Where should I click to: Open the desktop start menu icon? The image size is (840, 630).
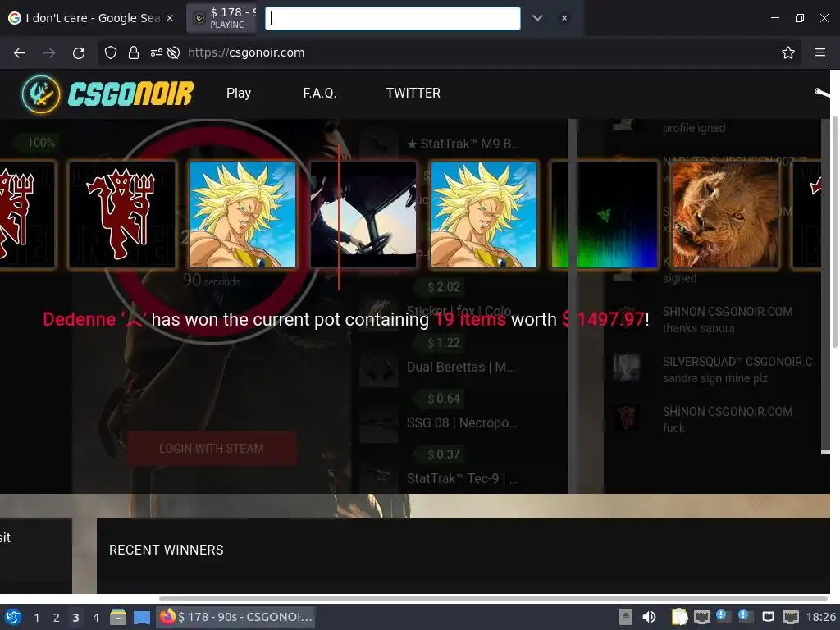[13, 617]
